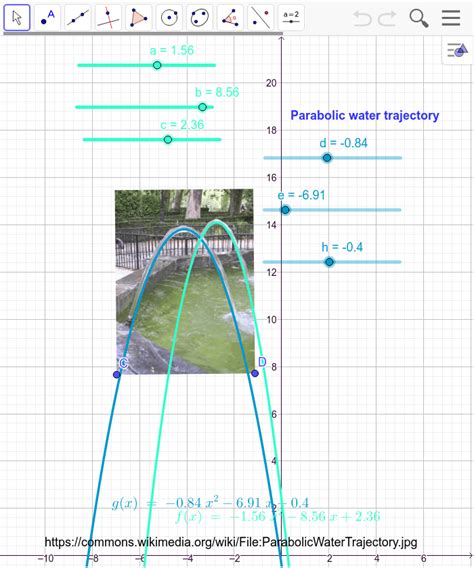Select the Point tool
This screenshot has width=474, height=568.
coord(47,17)
